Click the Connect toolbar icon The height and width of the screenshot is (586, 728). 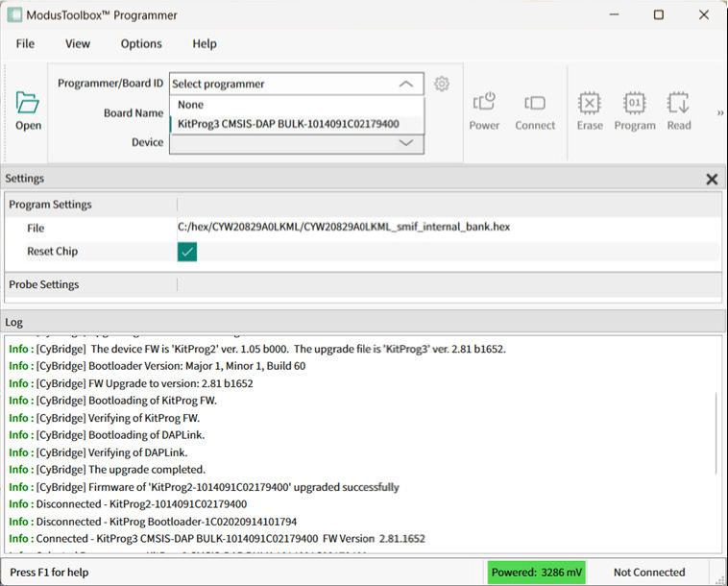tap(535, 111)
